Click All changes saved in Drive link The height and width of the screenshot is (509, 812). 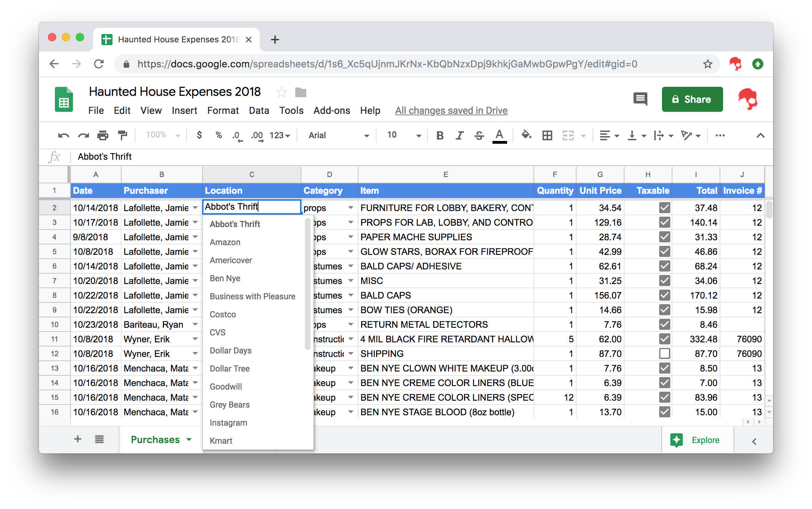[x=451, y=110]
